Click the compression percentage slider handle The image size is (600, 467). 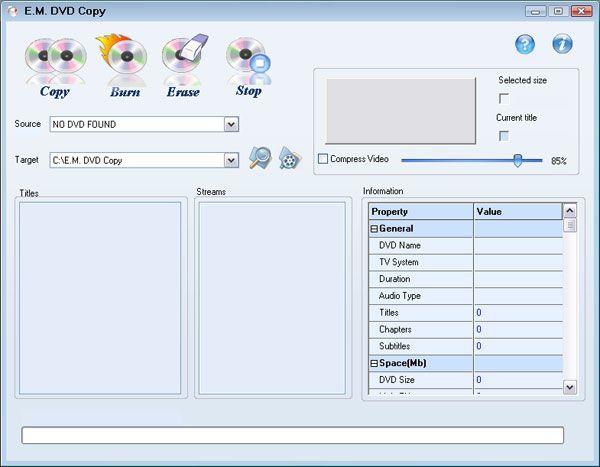pyautogui.click(x=518, y=160)
